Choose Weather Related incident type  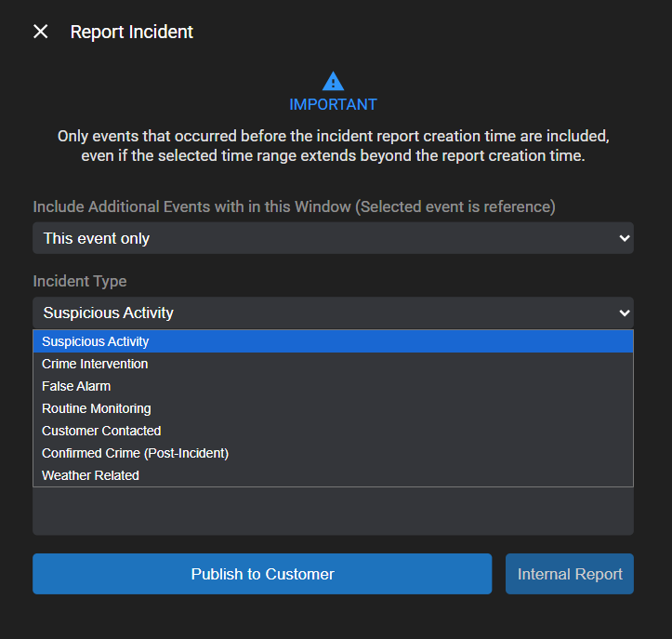pyautogui.click(x=90, y=475)
